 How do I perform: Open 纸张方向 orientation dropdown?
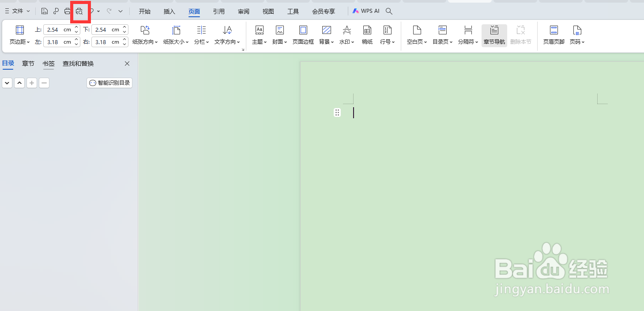pyautogui.click(x=145, y=35)
